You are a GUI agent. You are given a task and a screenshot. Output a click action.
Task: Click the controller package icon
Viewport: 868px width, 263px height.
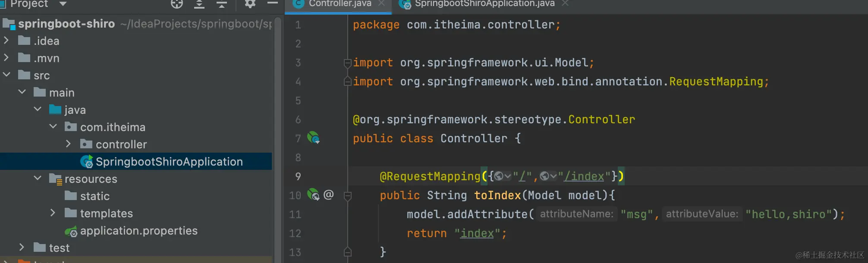coord(86,144)
